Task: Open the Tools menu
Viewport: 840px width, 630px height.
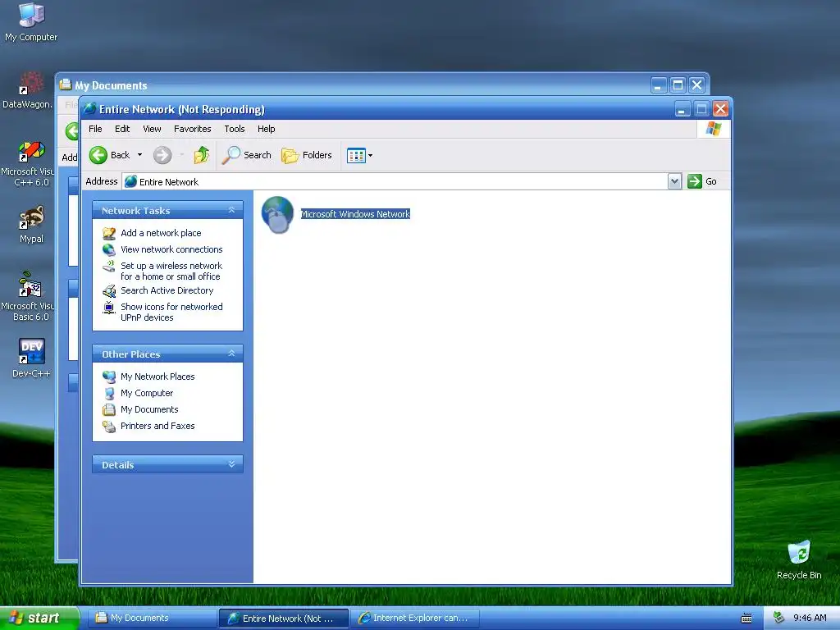Action: click(x=235, y=129)
